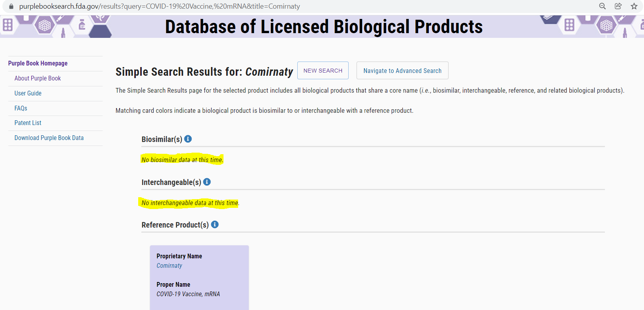Click the Reference Product(s) info icon
This screenshot has width=644, height=310.
(x=215, y=224)
